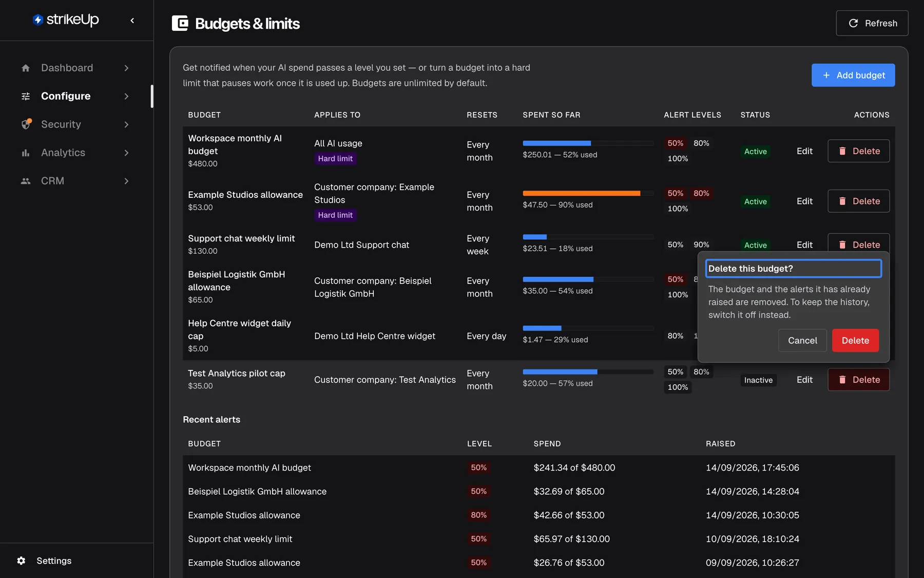
Task: Confirm Delete in the popup
Action: [x=855, y=340]
